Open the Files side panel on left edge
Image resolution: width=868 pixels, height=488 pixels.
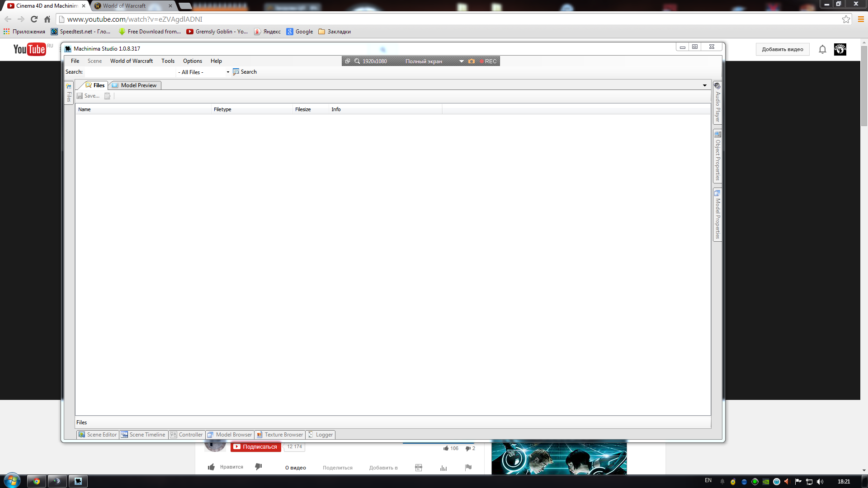(x=69, y=93)
